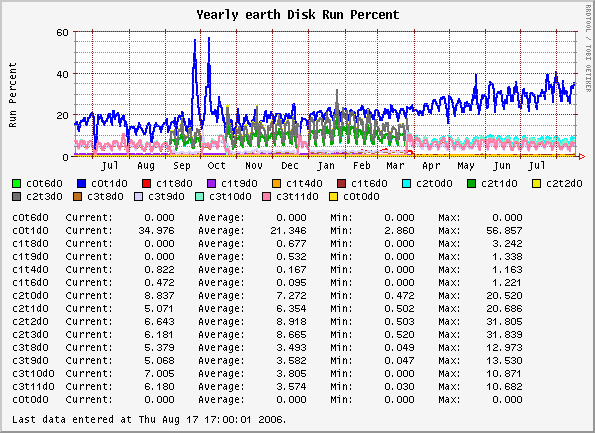Click the purple c1t9d0 legend swatch

(x=211, y=184)
